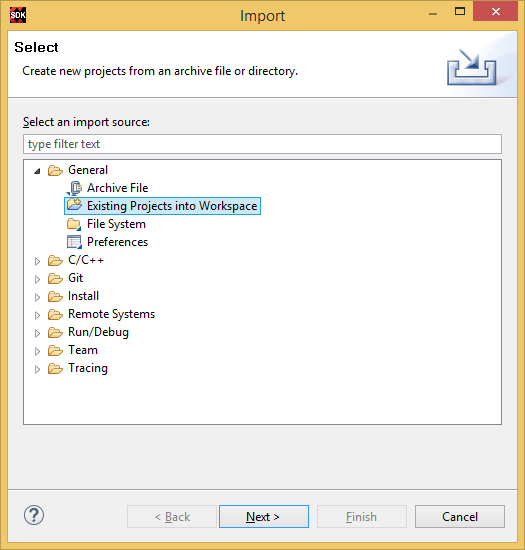
Task: Click the Next > button
Action: point(264,516)
